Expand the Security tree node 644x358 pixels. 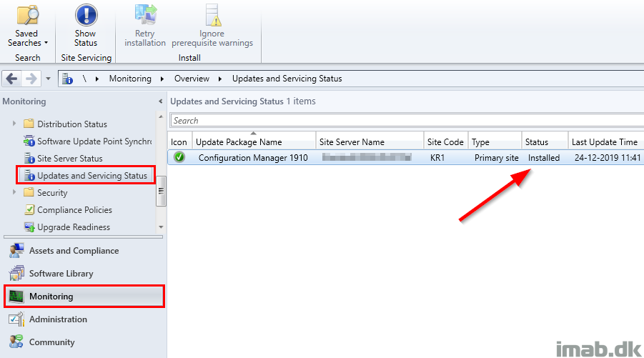tap(14, 192)
